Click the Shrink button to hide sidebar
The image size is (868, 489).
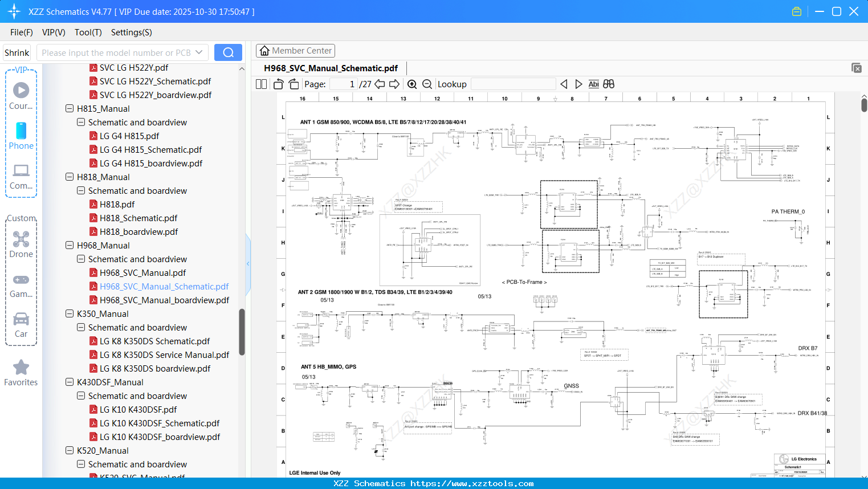click(x=17, y=52)
